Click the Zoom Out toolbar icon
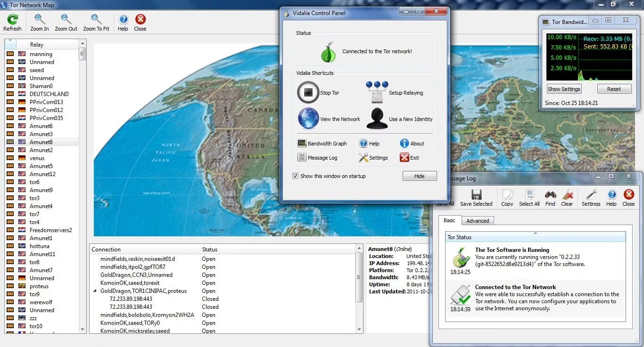Image resolution: width=644 pixels, height=347 pixels. [x=66, y=23]
